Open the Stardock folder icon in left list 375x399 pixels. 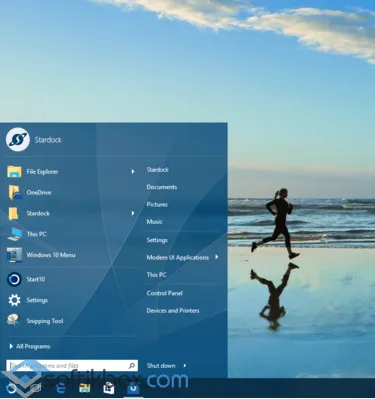point(13,213)
